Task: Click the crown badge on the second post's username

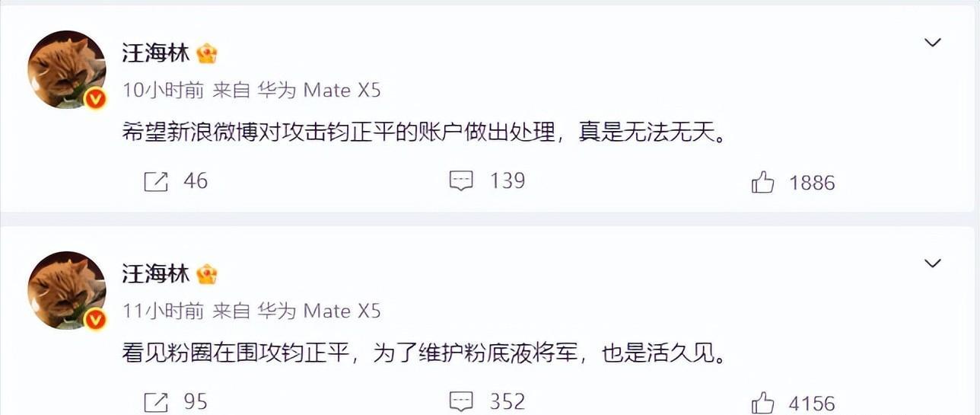Action: tap(207, 274)
